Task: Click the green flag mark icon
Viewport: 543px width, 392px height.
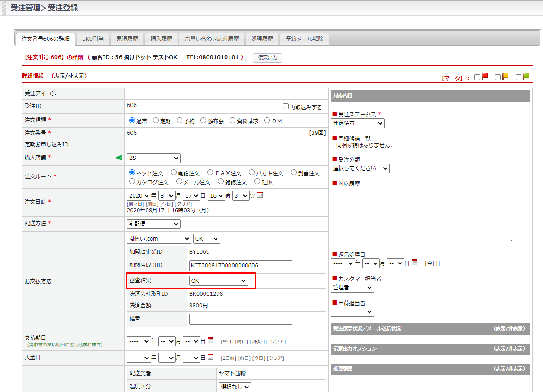Action: coord(526,77)
